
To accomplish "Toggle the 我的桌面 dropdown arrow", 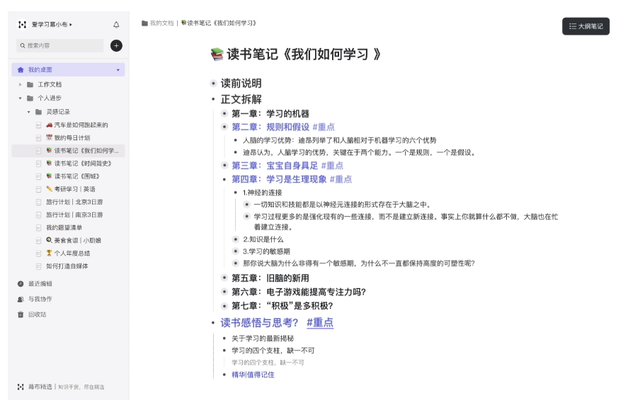I will (x=118, y=70).
